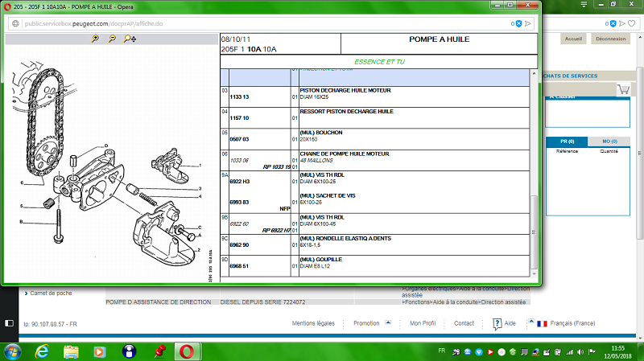This screenshot has width=644, height=361.
Task: Click the heart bookmark icon in background window
Action: [632, 24]
